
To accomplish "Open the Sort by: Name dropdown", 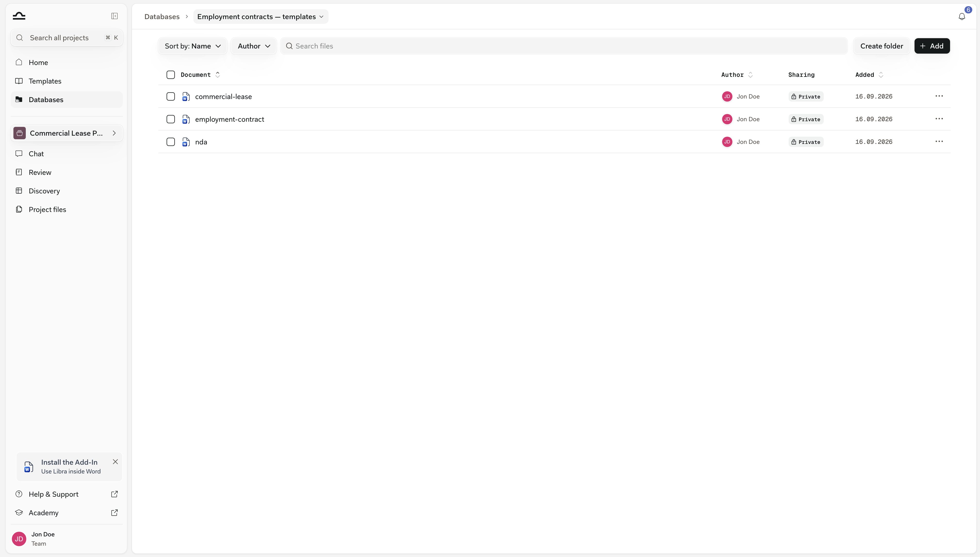I will click(192, 46).
